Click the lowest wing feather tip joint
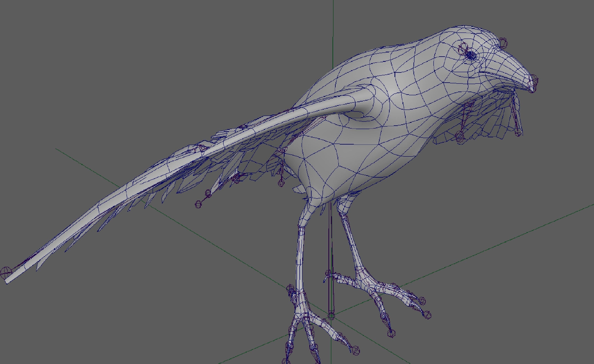This screenshot has width=594, height=364. tap(198, 204)
